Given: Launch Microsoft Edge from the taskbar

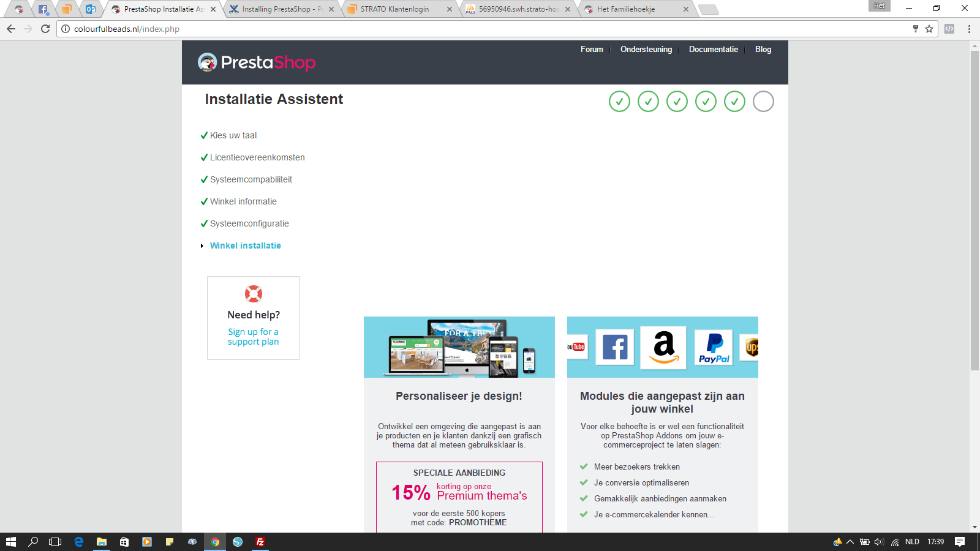Looking at the screenshot, I should click(x=79, y=542).
